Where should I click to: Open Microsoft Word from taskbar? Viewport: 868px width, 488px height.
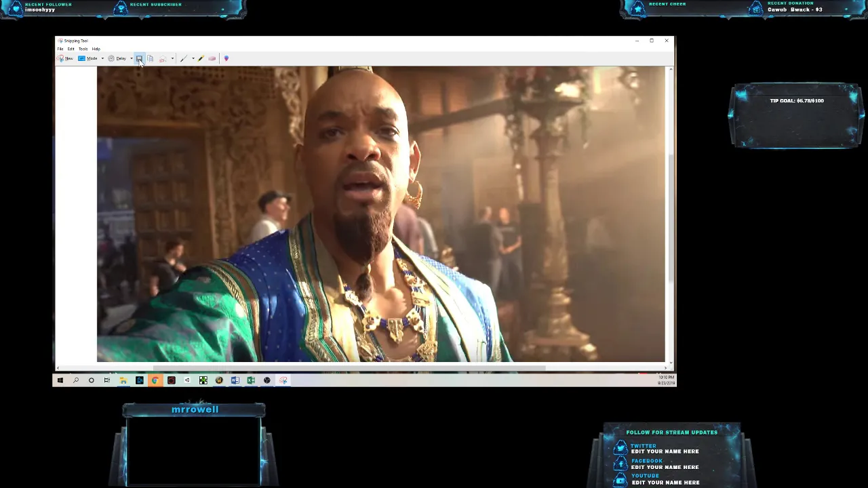(x=235, y=380)
